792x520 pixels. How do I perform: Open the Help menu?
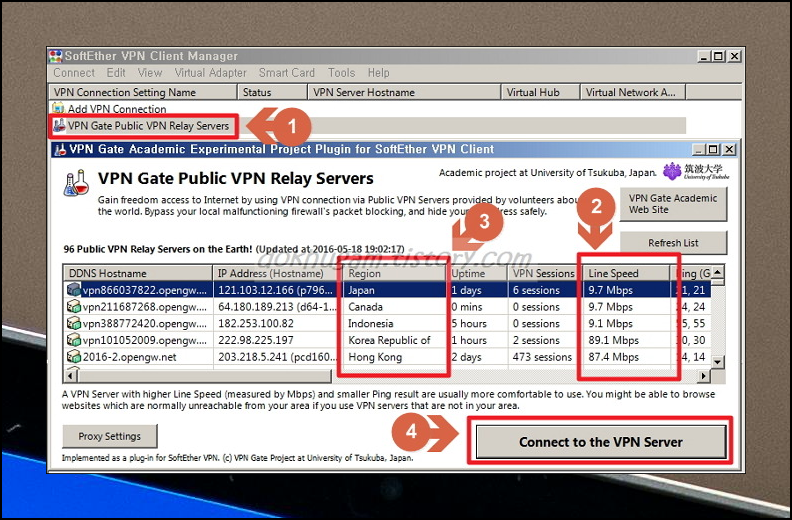[378, 73]
